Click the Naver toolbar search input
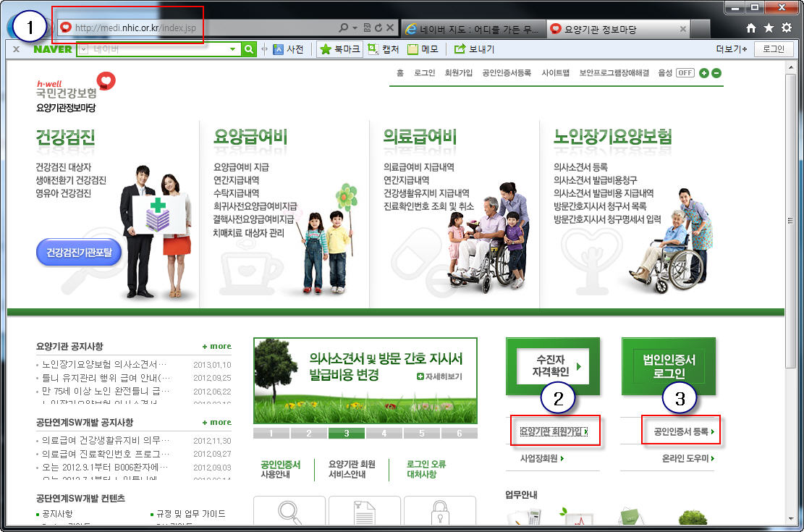 (158, 49)
